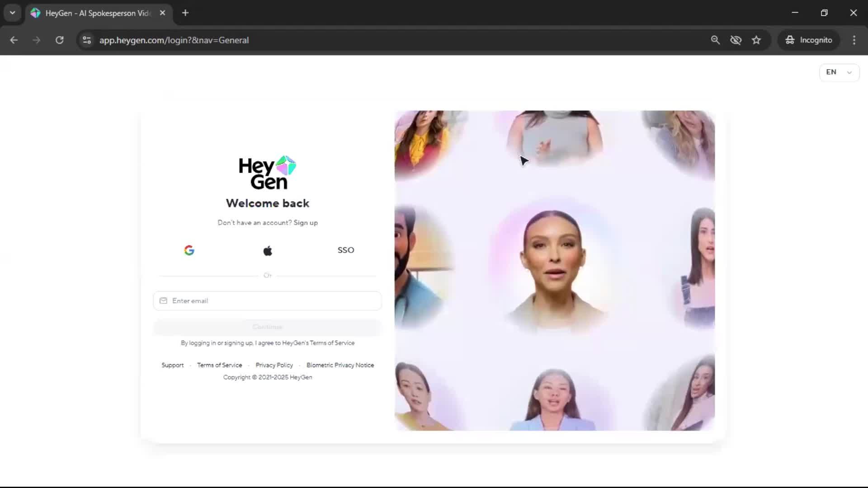Open the browser zoom magnifier icon
The height and width of the screenshot is (488, 868).
click(x=715, y=40)
